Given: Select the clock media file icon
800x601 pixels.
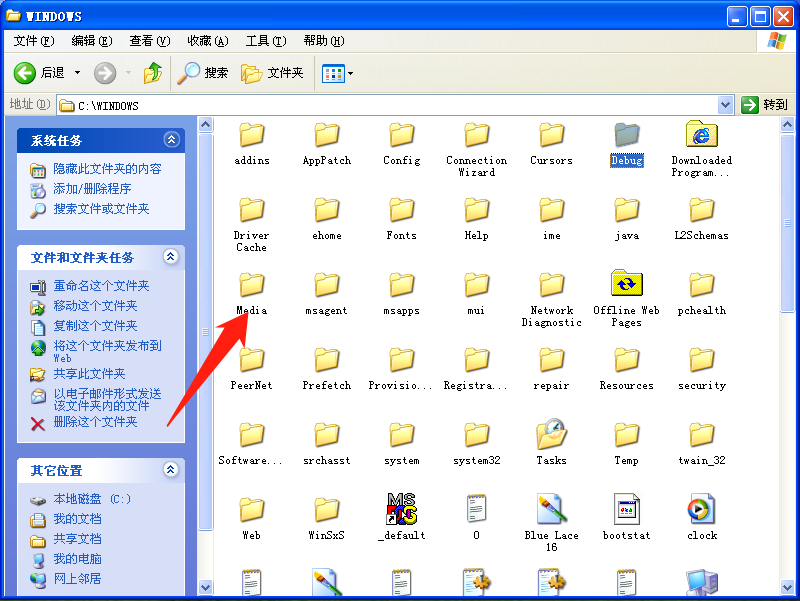Looking at the screenshot, I should [x=702, y=509].
